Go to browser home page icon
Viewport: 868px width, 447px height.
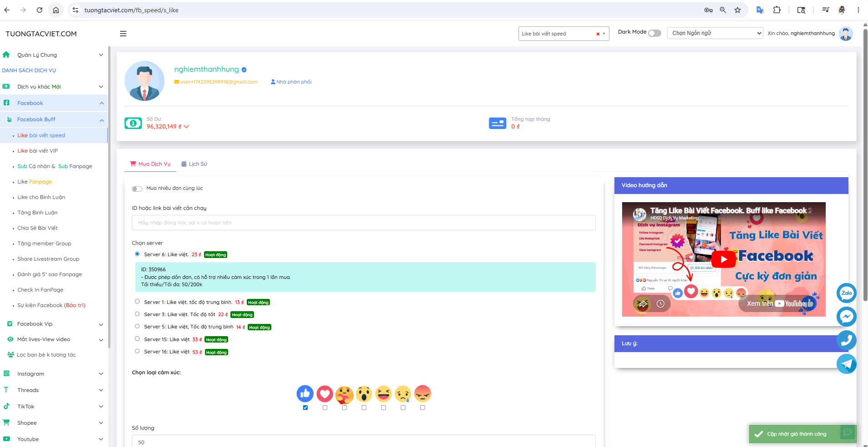click(56, 10)
